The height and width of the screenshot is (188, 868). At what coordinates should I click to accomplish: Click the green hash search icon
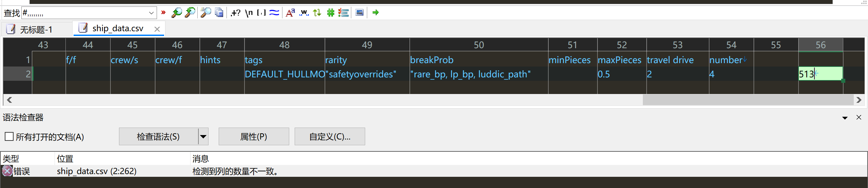[x=331, y=13]
